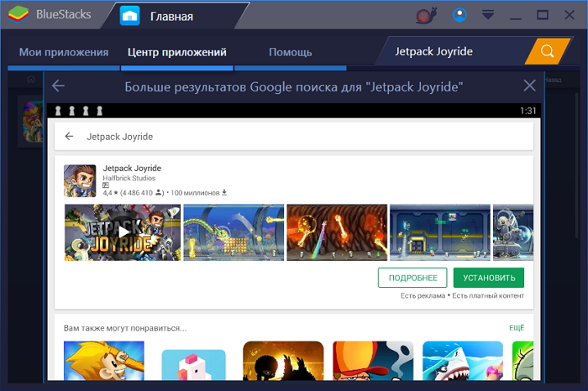Image resolution: width=588 pixels, height=391 pixels.
Task: Click the content rating badge under Halfbrick Studios
Action: coord(106,185)
